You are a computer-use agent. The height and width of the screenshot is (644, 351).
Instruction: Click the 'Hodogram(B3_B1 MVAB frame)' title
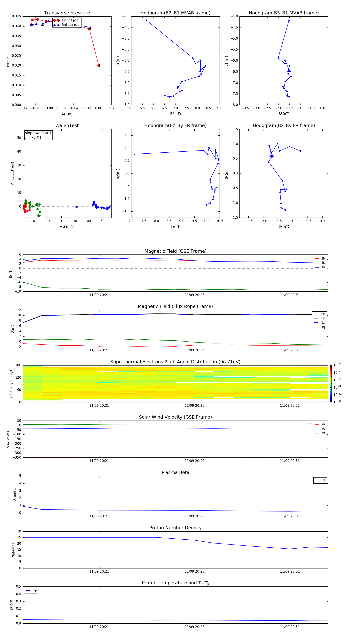(x=284, y=13)
